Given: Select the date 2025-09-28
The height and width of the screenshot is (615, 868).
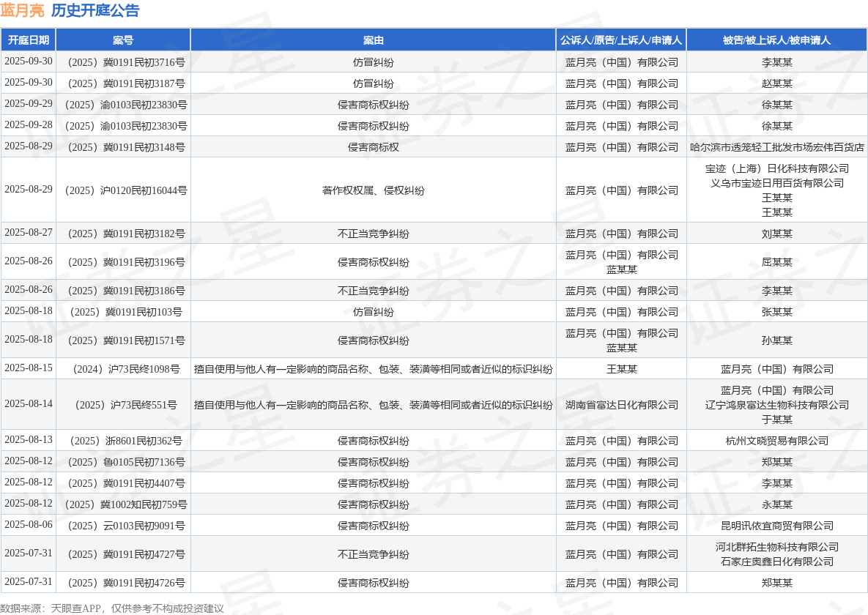Looking at the screenshot, I should [29, 124].
